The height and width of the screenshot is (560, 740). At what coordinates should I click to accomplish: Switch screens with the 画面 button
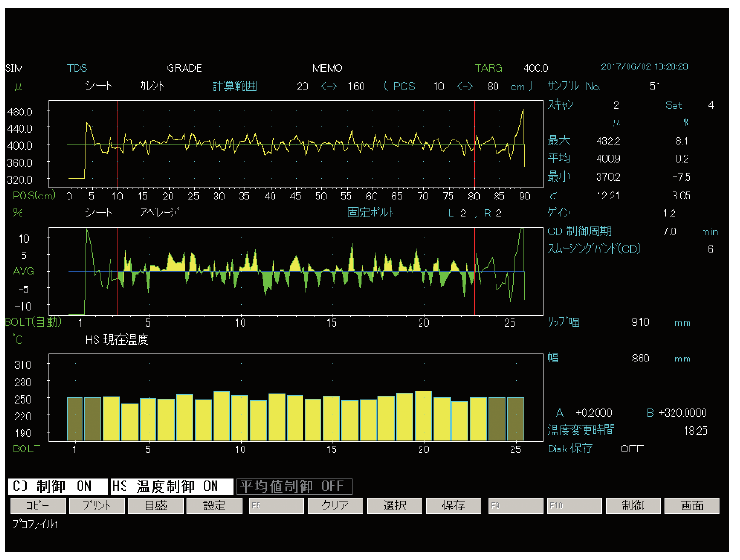692,506
